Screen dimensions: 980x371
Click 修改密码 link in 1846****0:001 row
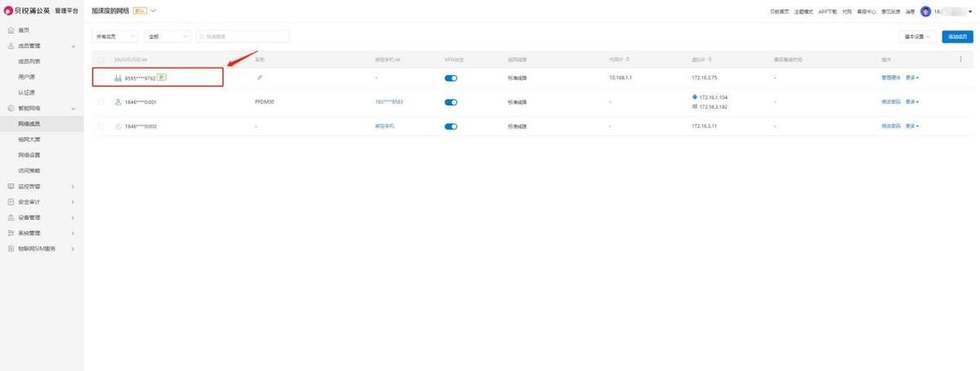pos(890,102)
